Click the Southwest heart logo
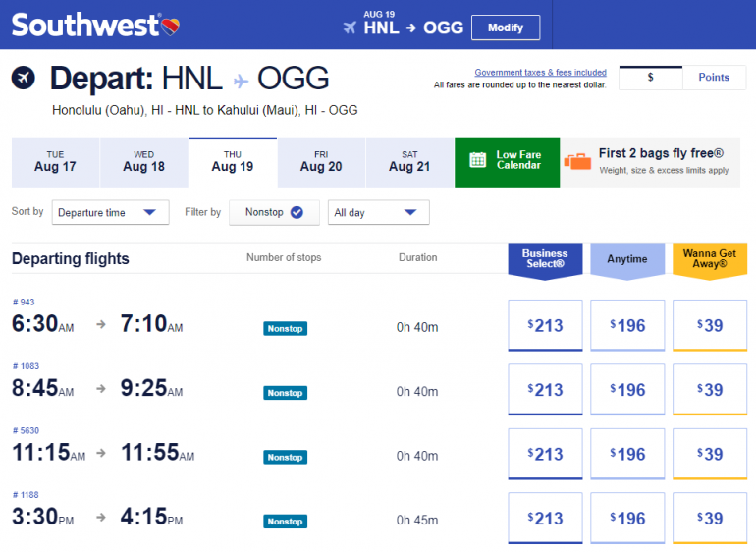The image size is (756, 552). [169, 24]
